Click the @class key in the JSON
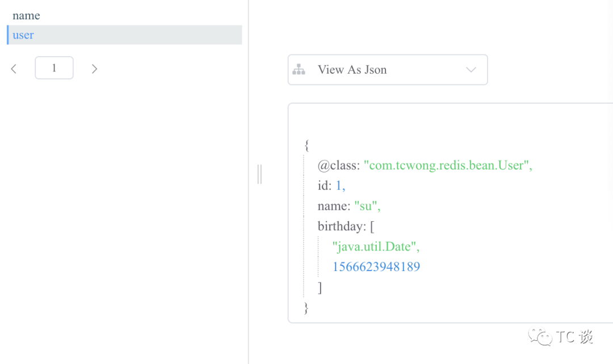This screenshot has width=613, height=364. tap(338, 166)
